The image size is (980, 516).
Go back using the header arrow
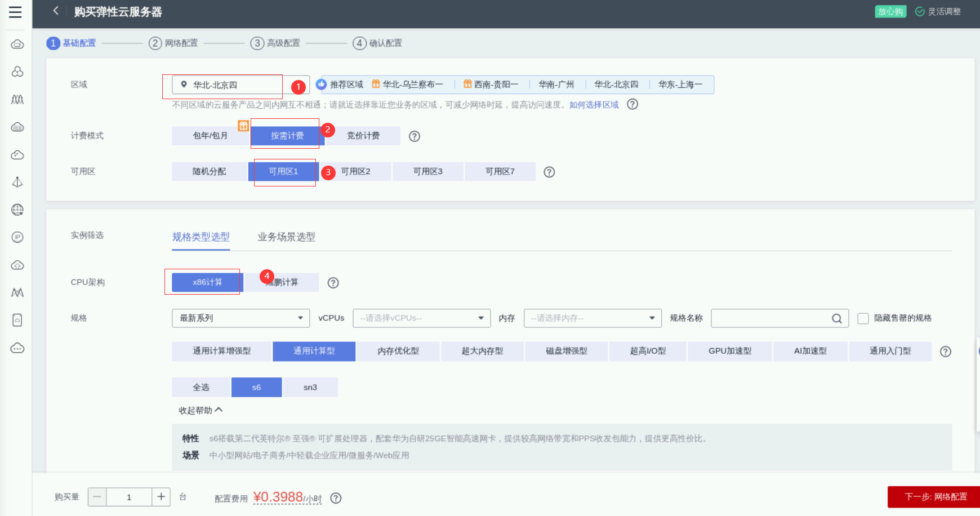tap(55, 11)
